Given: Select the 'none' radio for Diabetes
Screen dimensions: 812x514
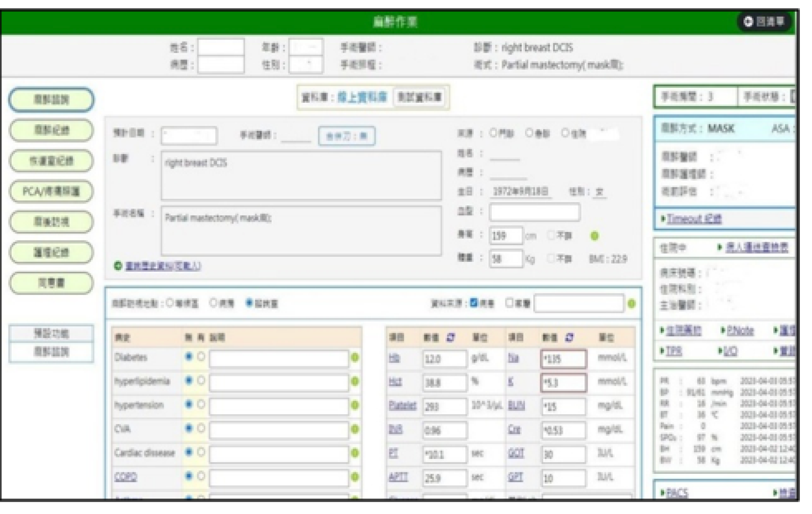Looking at the screenshot, I should pyautogui.click(x=189, y=357).
